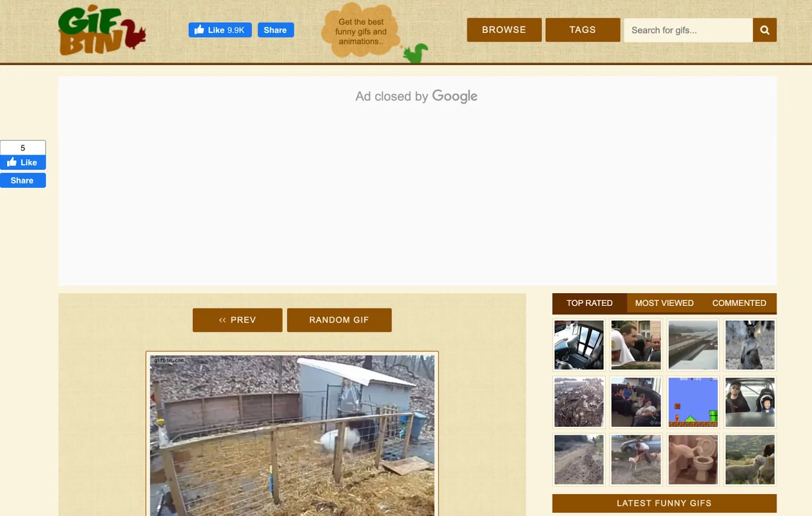
Task: Switch to the MOST VIEWED tab
Action: [x=664, y=303]
